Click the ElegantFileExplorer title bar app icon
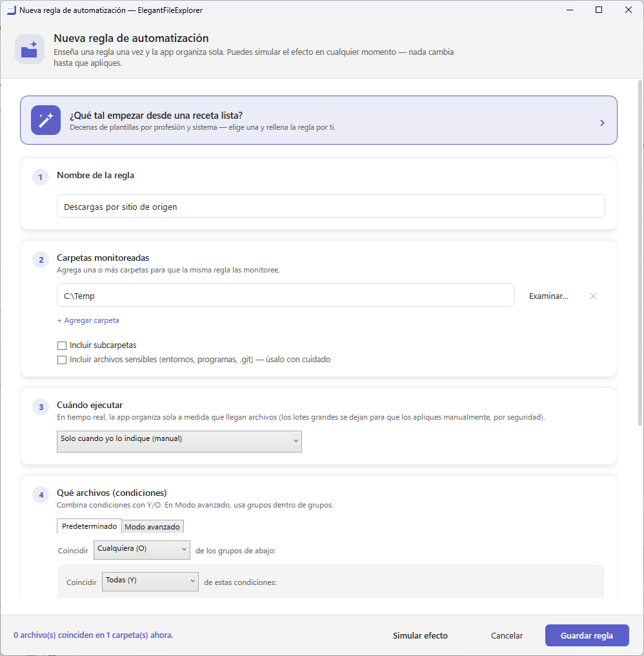644x656 pixels. [x=11, y=10]
